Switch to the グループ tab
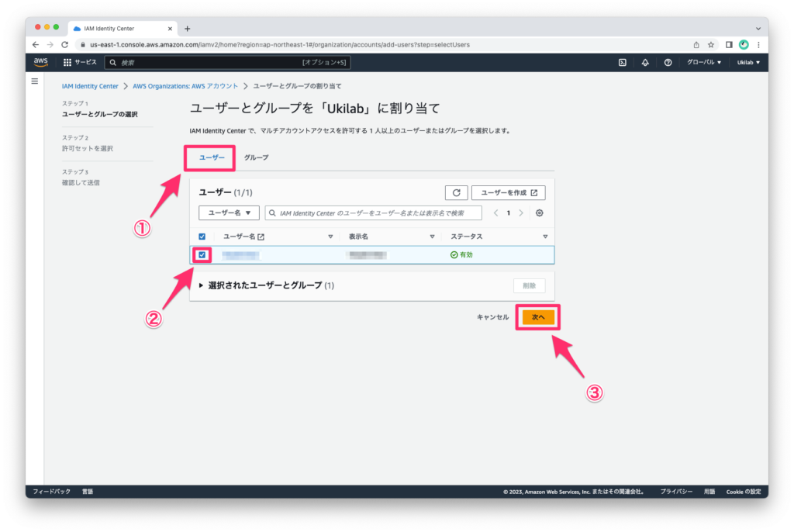794x532 pixels. pos(256,157)
